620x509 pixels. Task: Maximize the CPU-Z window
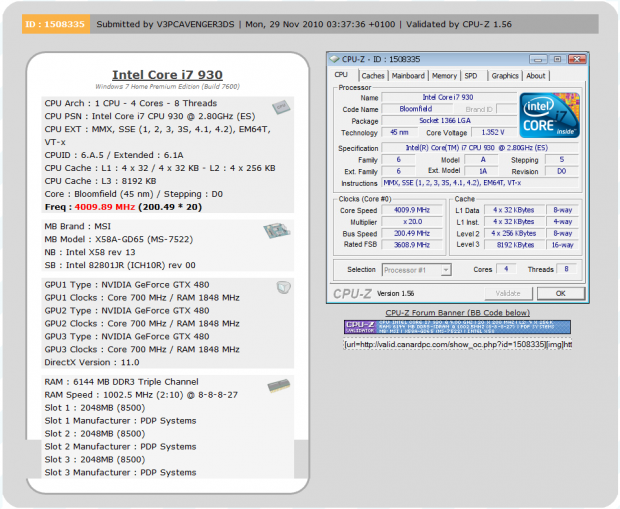pos(557,59)
